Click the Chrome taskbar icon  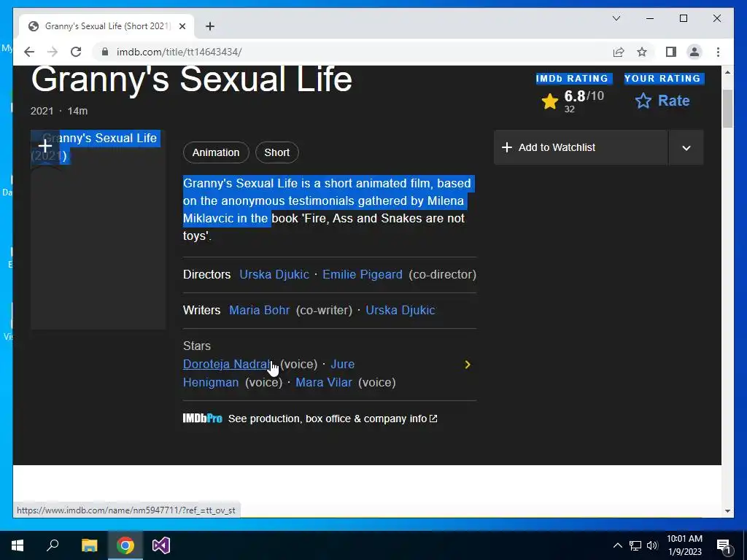point(125,545)
